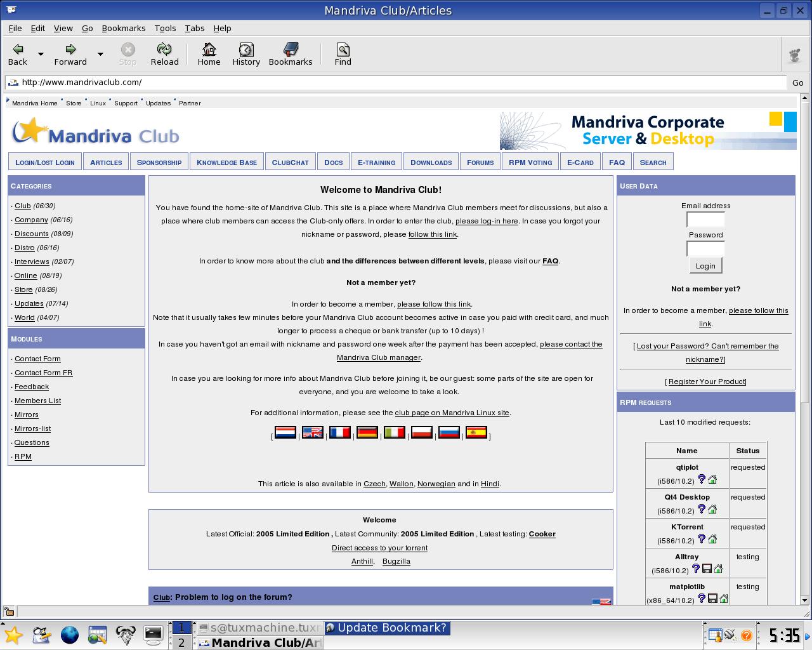Open the Knowledge Base navigation tab
The image size is (812, 650).
point(226,162)
